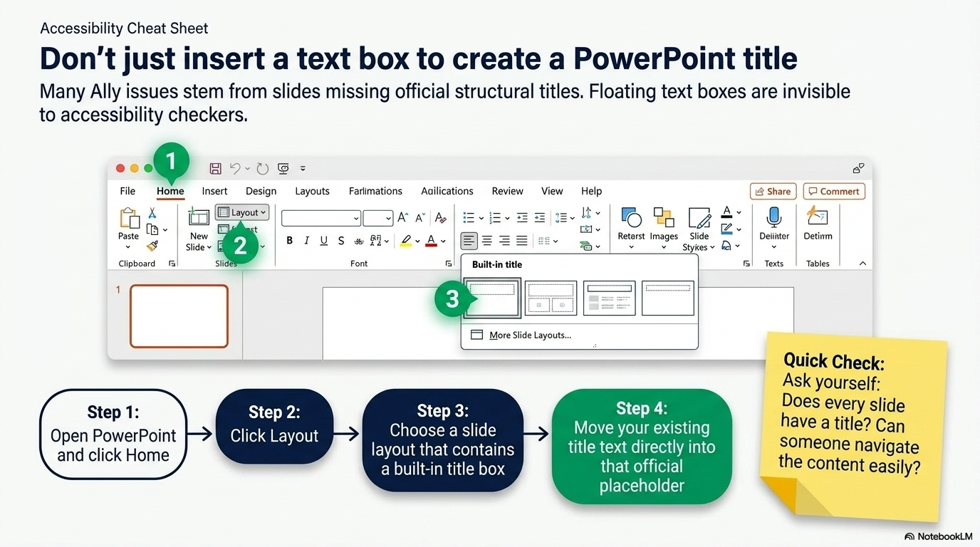Image resolution: width=980 pixels, height=547 pixels.
Task: Click the Detimm icon in Tables group
Action: [x=817, y=216]
